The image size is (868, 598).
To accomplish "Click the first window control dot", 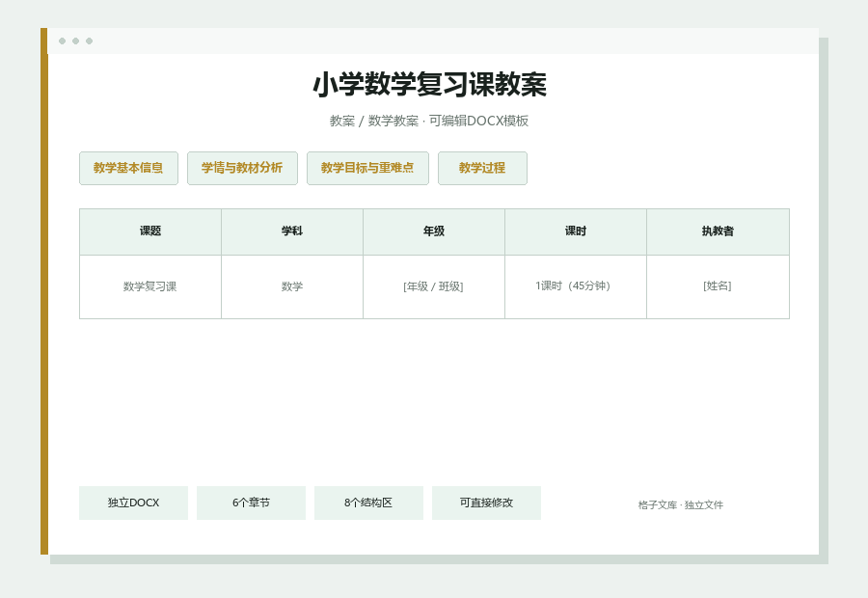I will point(62,41).
